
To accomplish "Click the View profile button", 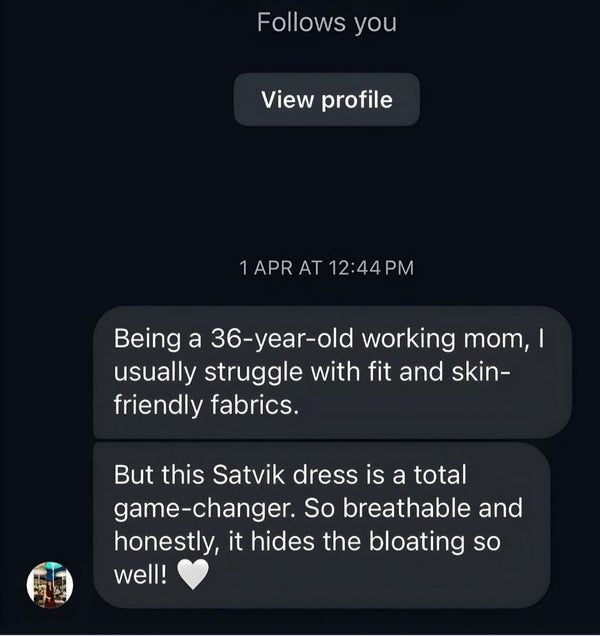I will click(326, 100).
